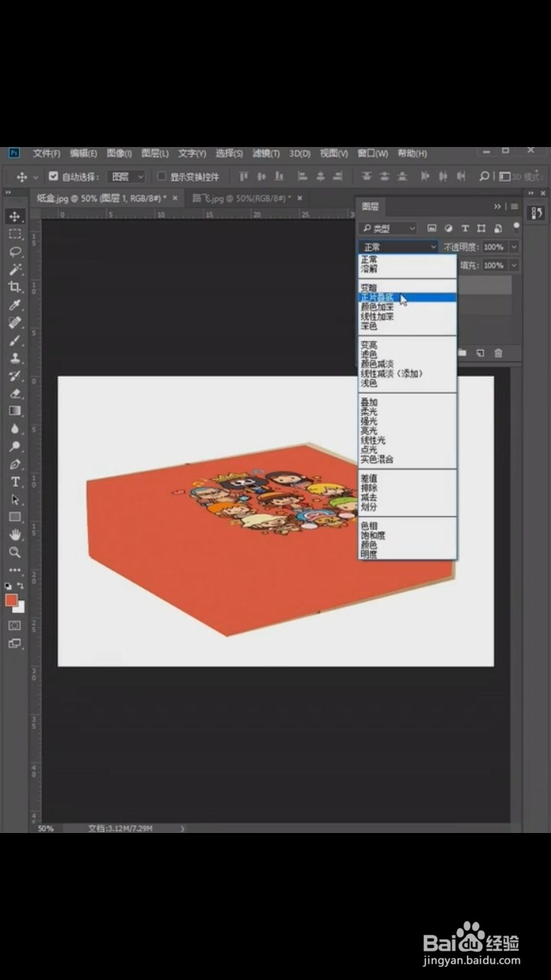Select the Dodge tool
The width and height of the screenshot is (551, 980).
(15, 446)
